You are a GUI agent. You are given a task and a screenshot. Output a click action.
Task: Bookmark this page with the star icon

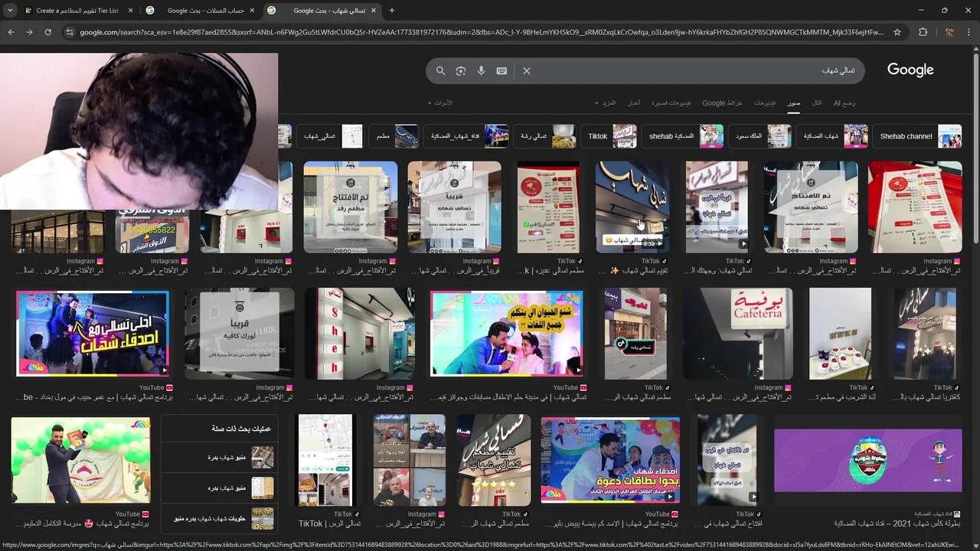[x=897, y=32]
